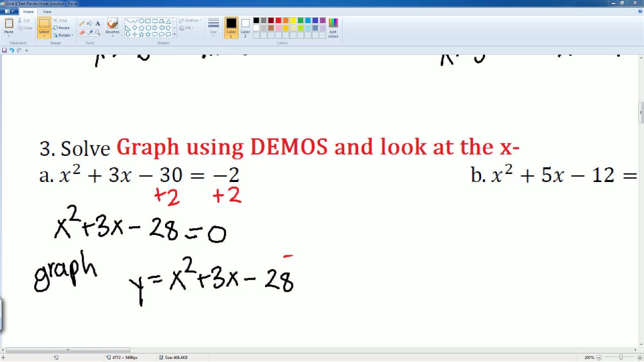The image size is (644, 362).
Task: Select the Pencil tool
Action: [82, 23]
